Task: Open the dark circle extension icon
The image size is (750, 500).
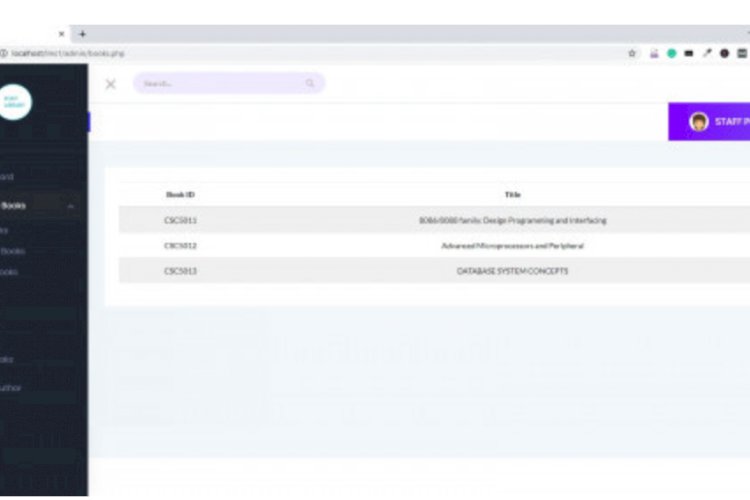Action: (x=725, y=53)
